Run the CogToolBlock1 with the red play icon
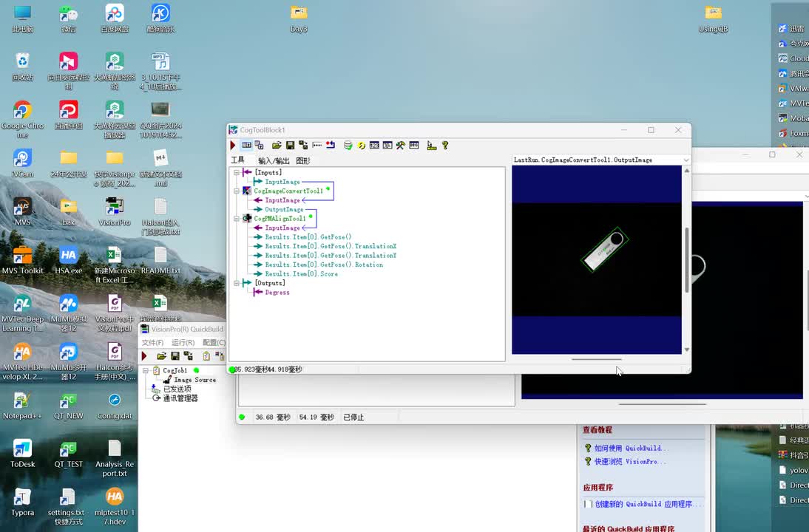Screen dimensions: 809x532 (233, 146)
